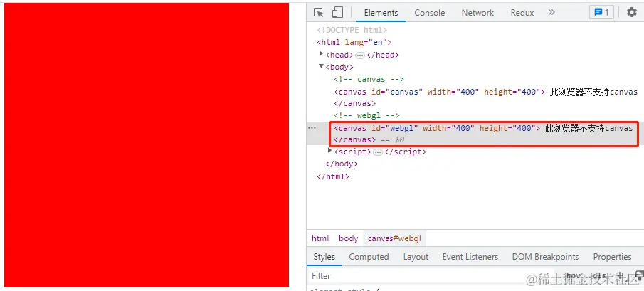Screen dimensions: 644x291
Task: Switch to the Console tab
Action: pyautogui.click(x=429, y=13)
